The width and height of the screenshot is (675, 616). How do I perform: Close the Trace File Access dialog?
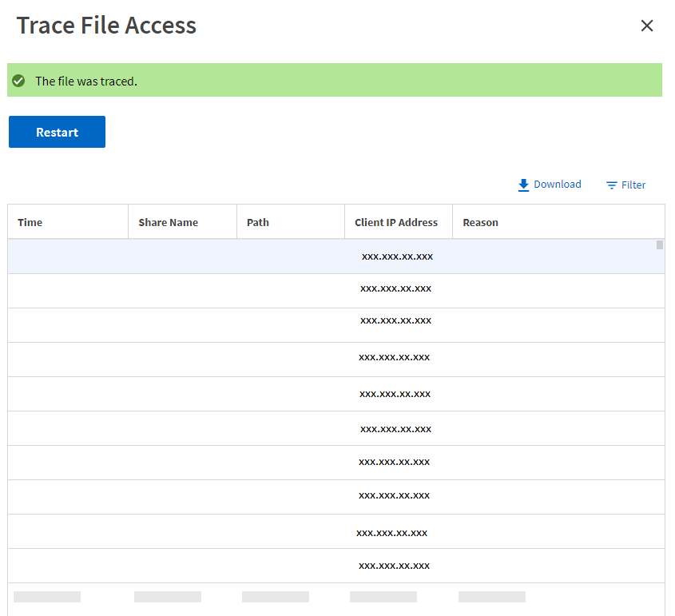click(647, 26)
